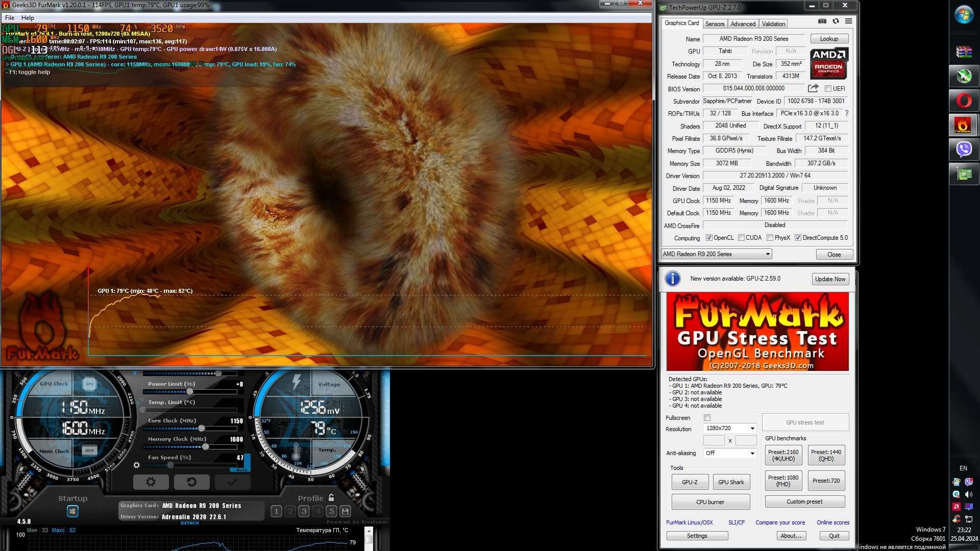
Task: Click the Afterburner graph scrollbar up arrow
Action: [x=369, y=531]
